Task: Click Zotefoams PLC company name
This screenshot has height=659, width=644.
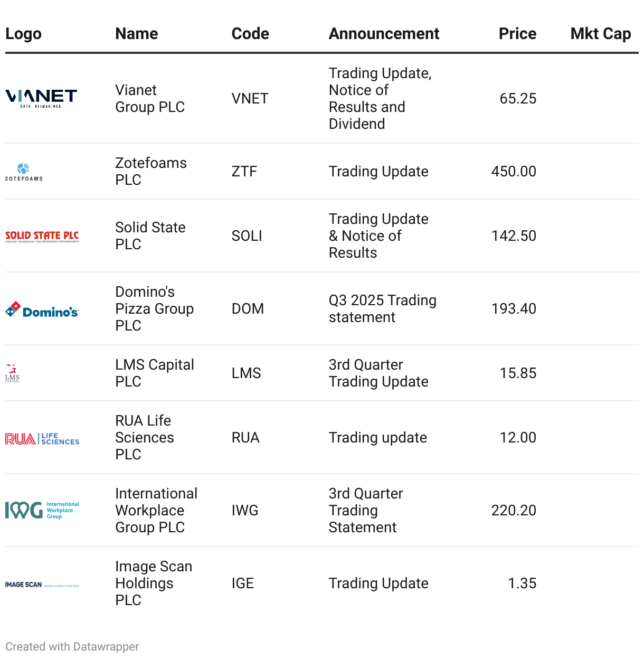Action: point(151,172)
